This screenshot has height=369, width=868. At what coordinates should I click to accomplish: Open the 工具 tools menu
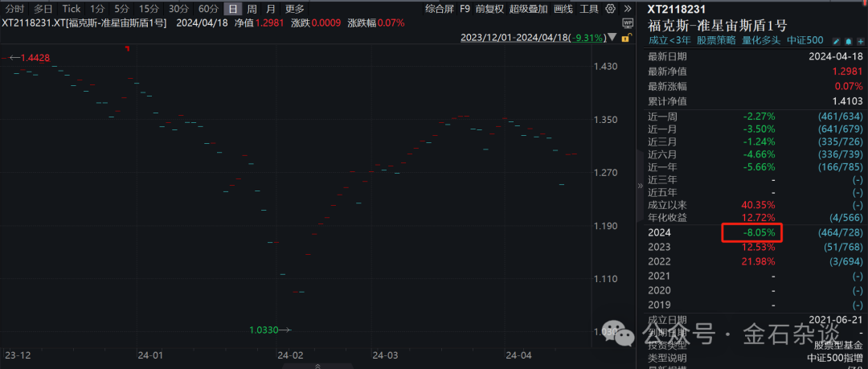pos(589,9)
